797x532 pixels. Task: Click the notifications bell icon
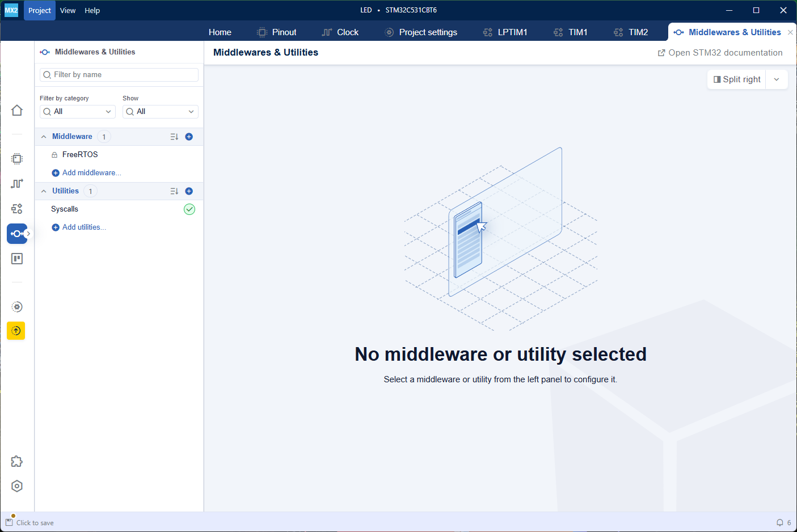pos(780,523)
